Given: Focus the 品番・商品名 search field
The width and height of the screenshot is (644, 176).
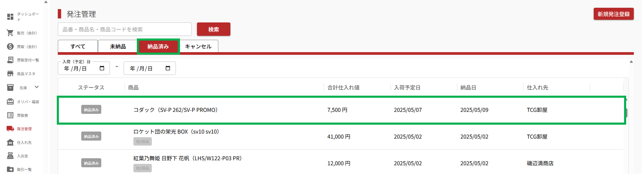Looking at the screenshot, I should pos(125,29).
